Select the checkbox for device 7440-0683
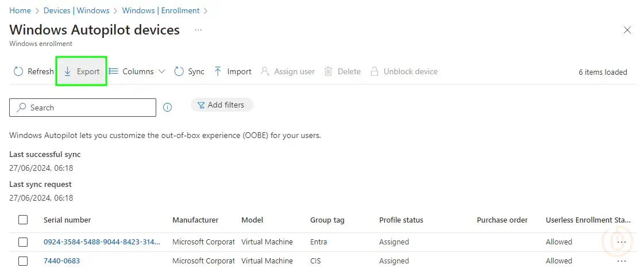644x268 pixels. tap(23, 261)
